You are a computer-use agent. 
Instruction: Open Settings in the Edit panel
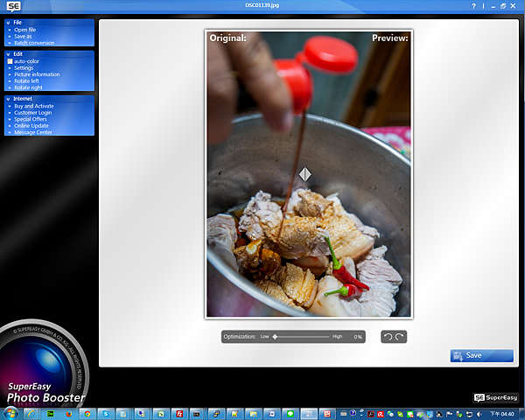point(24,68)
